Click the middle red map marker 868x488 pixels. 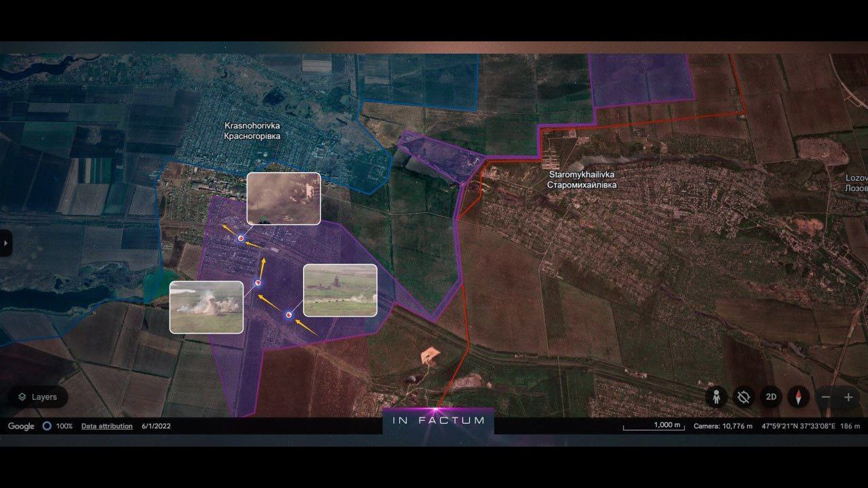(x=258, y=283)
